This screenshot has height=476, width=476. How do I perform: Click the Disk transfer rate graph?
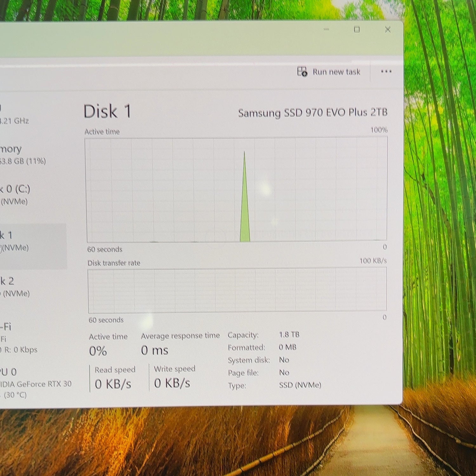237,290
